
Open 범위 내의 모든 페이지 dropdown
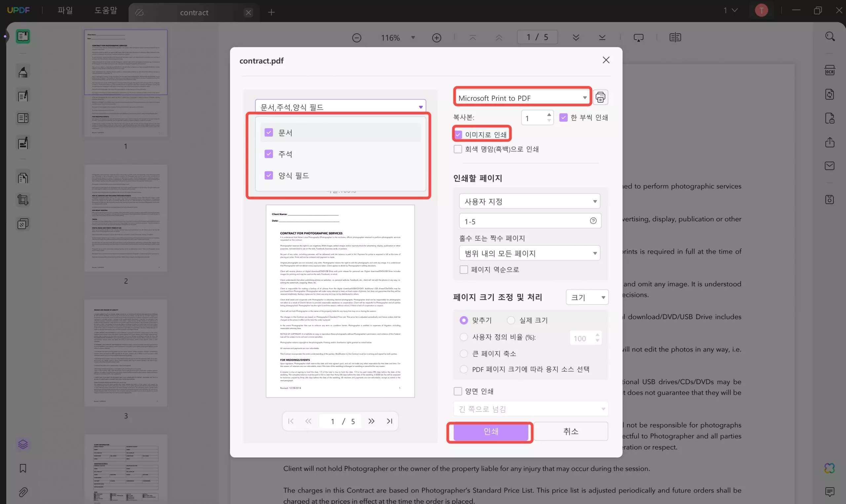coord(529,253)
